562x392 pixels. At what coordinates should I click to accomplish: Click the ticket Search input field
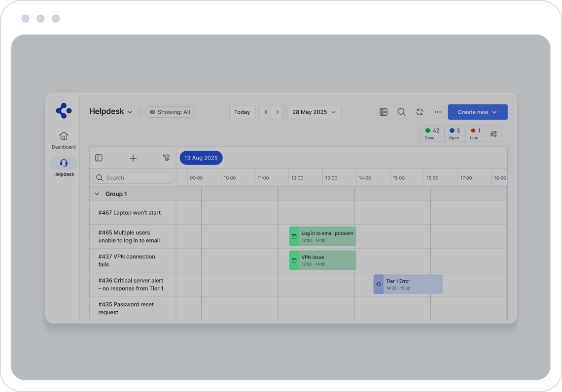133,178
